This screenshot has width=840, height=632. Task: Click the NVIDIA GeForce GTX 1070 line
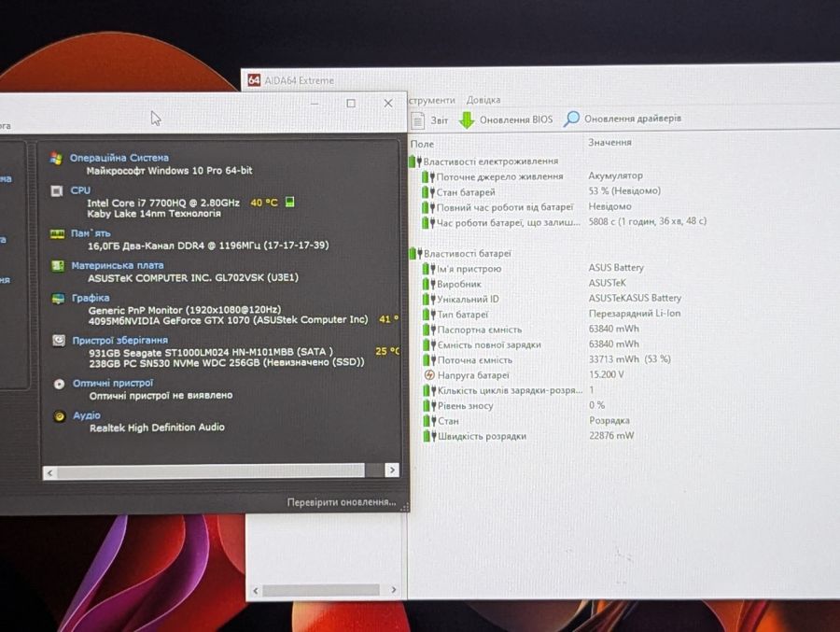click(x=229, y=320)
